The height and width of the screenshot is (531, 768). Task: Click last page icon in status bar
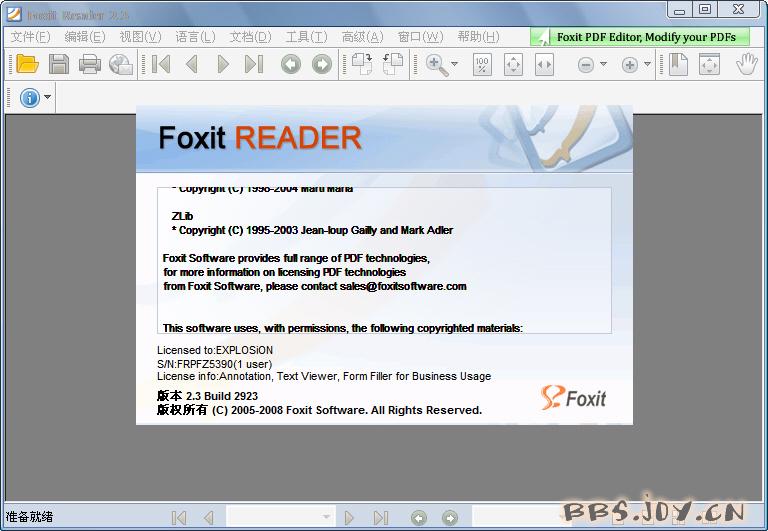pyautogui.click(x=381, y=517)
